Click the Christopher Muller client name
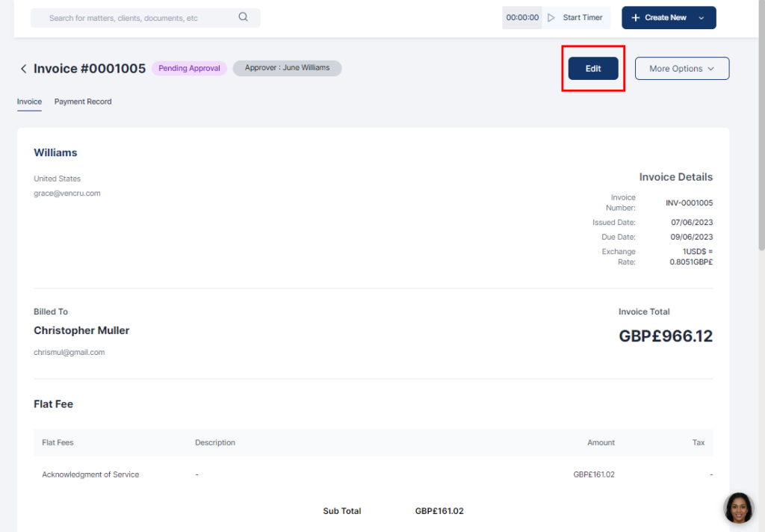The width and height of the screenshot is (765, 532). pyautogui.click(x=81, y=330)
